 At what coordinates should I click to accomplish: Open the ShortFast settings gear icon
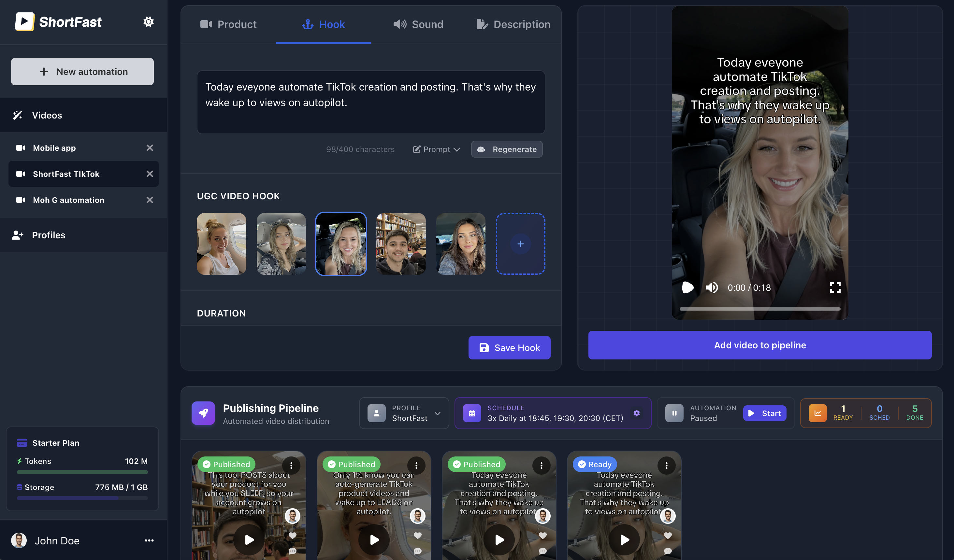click(x=148, y=21)
